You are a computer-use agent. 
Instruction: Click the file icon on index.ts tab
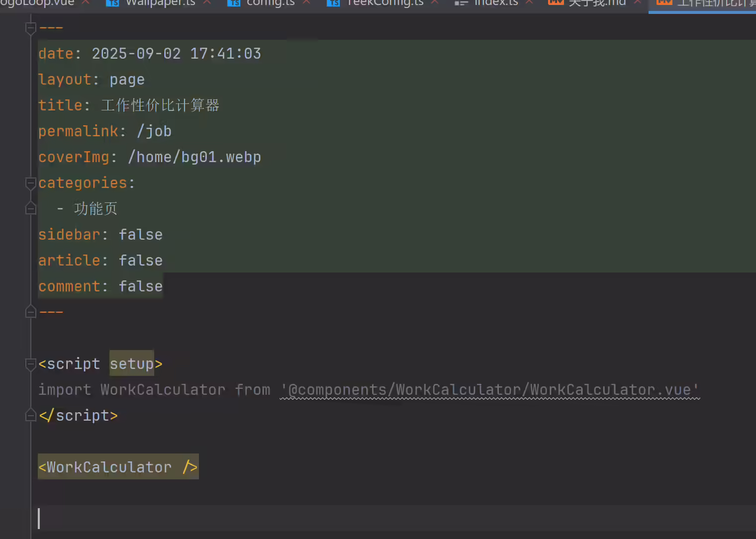pos(461,2)
